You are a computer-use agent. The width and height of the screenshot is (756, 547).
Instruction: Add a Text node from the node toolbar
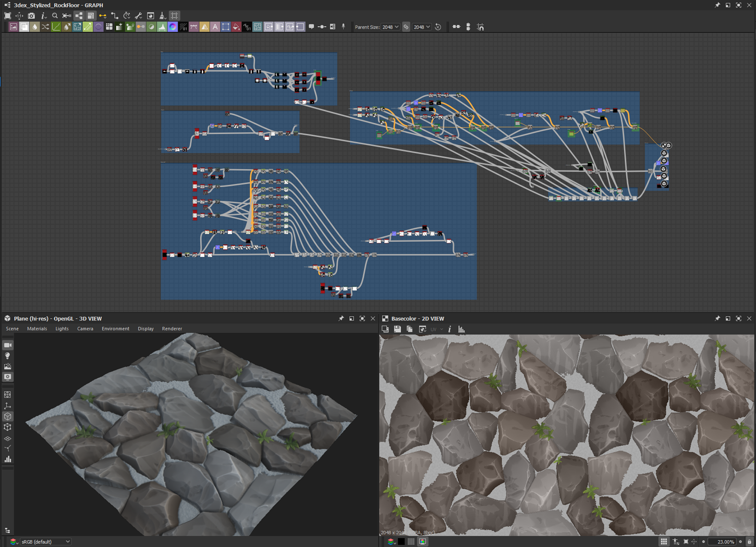(x=215, y=27)
